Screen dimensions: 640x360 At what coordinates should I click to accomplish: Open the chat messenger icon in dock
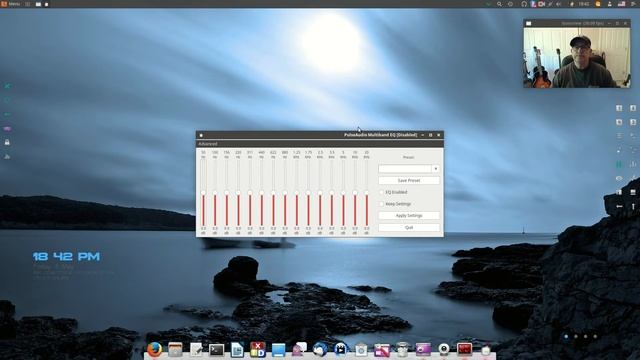pyautogui.click(x=299, y=350)
